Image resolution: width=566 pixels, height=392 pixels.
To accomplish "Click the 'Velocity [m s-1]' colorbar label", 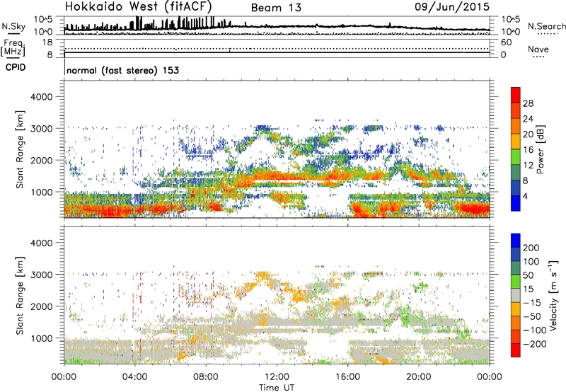I will tap(553, 295).
